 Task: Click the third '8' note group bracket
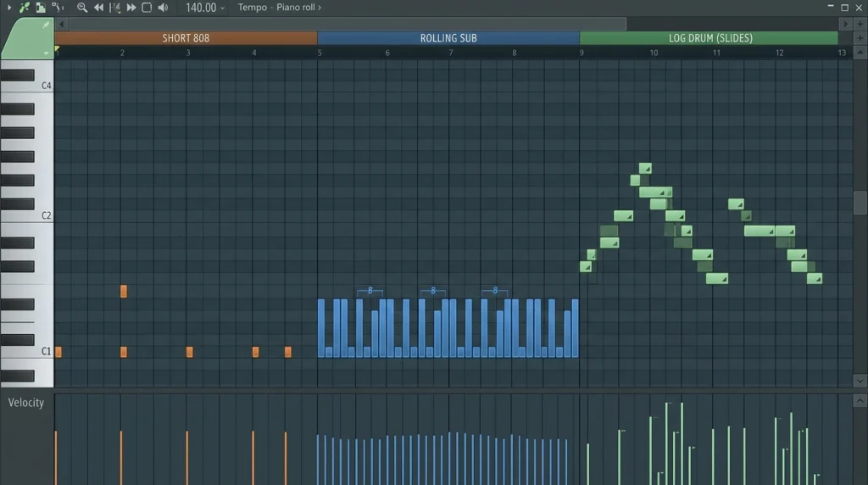495,291
